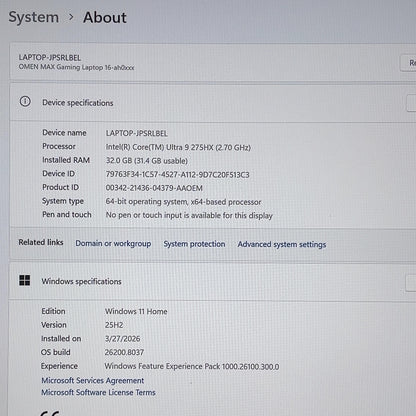Open Advanced system settings link
Viewport: 416px width, 416px height.
282,245
